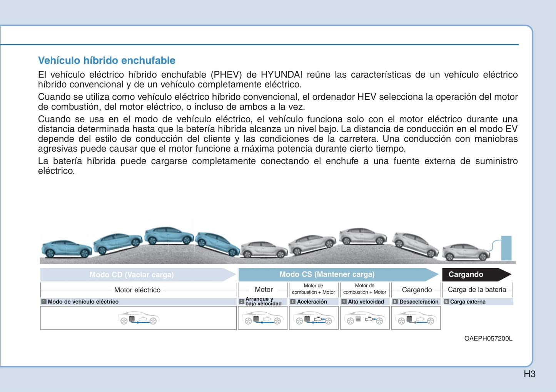Click the number 6 badge beside Carga externa
The height and width of the screenshot is (392, 556).
446,302
